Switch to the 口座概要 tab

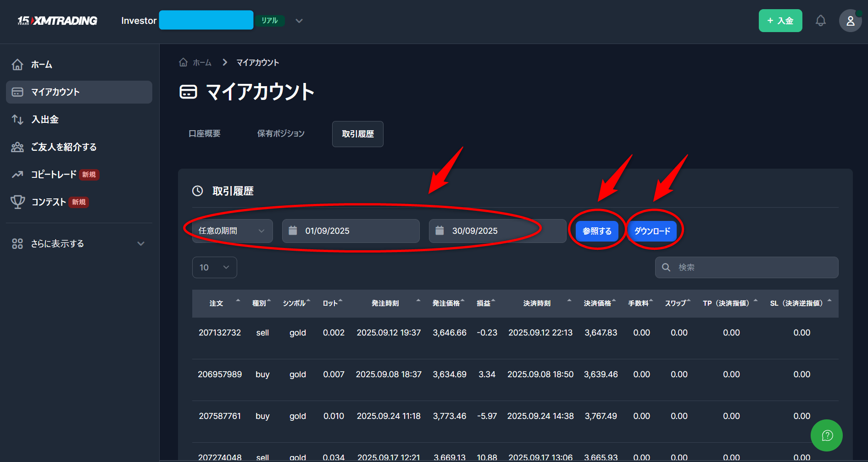(205, 134)
